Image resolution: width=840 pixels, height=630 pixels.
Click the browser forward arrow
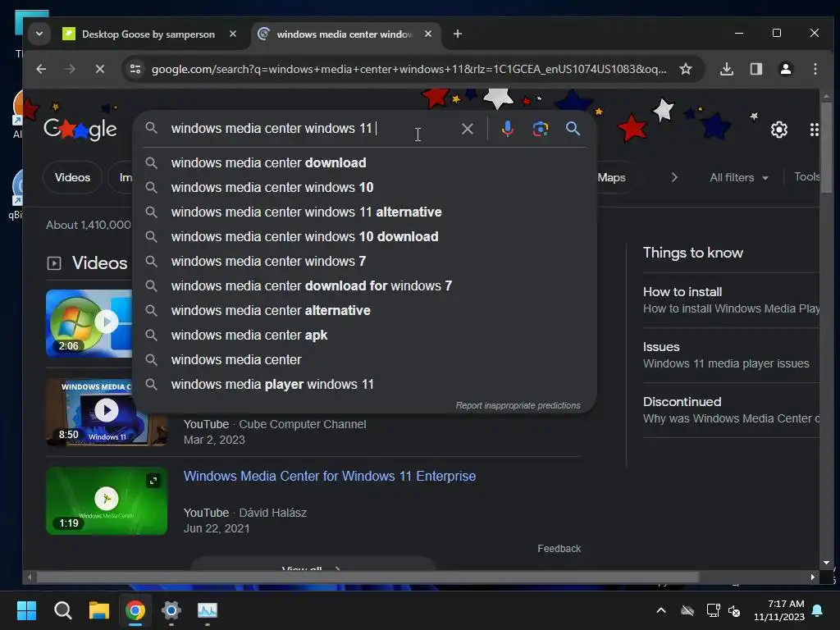click(70, 69)
